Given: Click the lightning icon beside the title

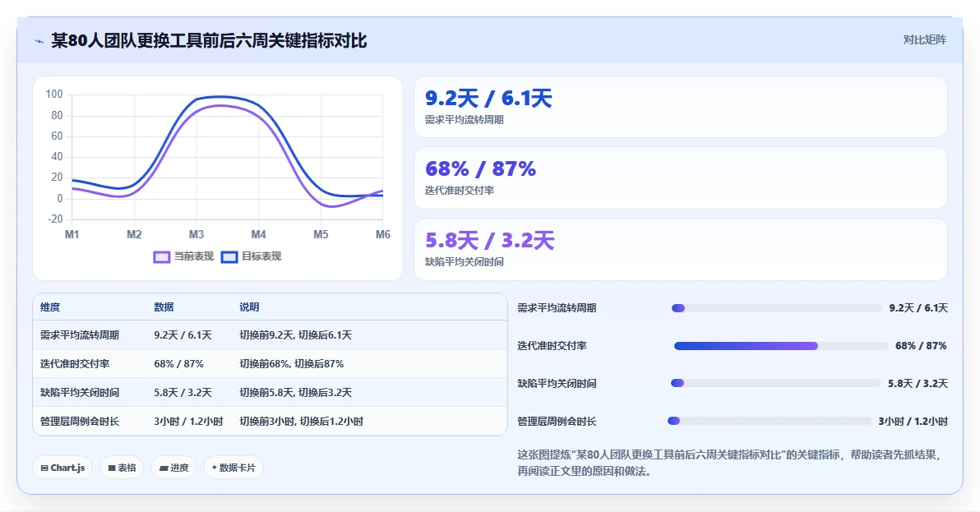Looking at the screenshot, I should tap(39, 41).
